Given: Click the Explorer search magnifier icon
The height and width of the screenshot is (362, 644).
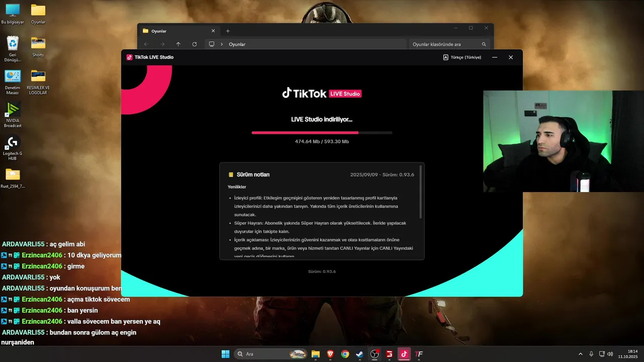Looking at the screenshot, I should 484,44.
